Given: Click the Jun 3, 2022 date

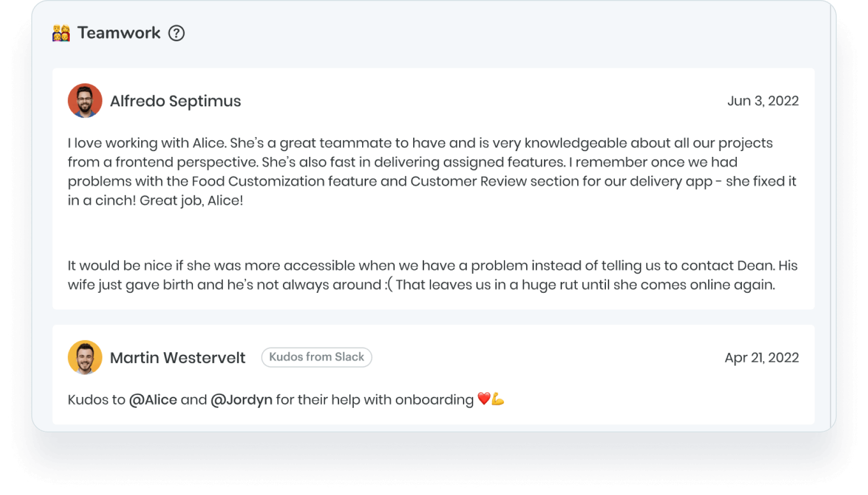Looking at the screenshot, I should click(763, 101).
